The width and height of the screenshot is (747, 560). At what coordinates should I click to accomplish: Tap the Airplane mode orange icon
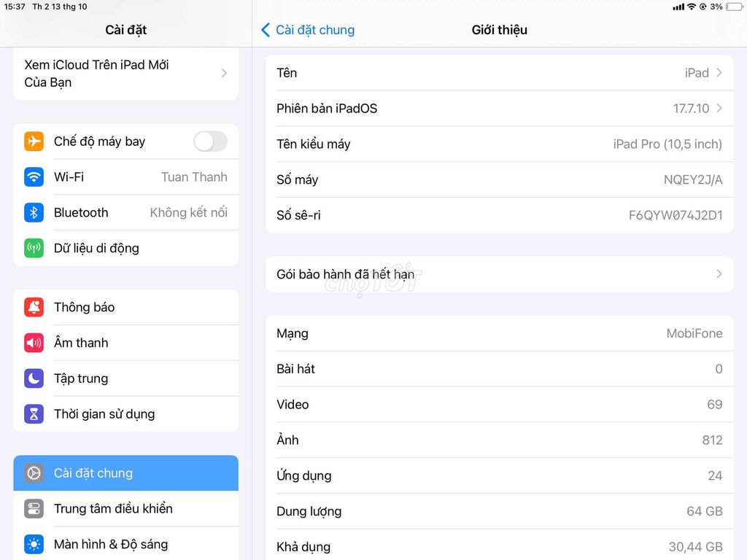click(x=34, y=141)
